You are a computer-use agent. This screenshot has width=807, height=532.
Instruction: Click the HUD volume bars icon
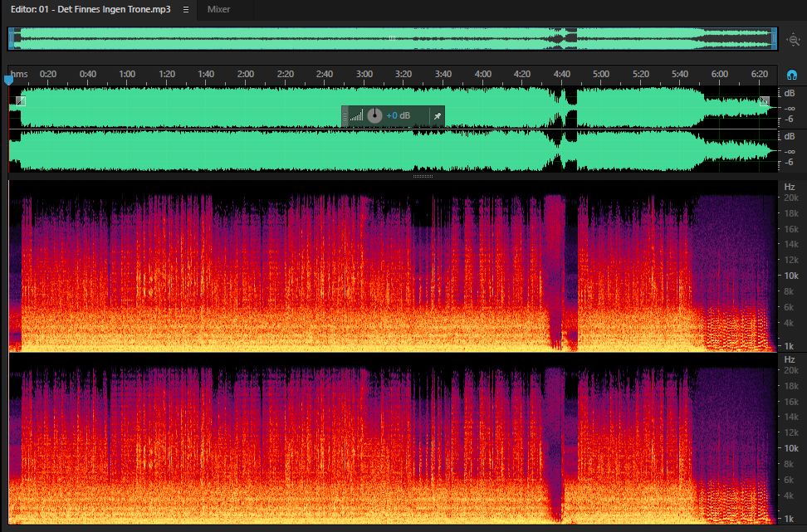(357, 115)
